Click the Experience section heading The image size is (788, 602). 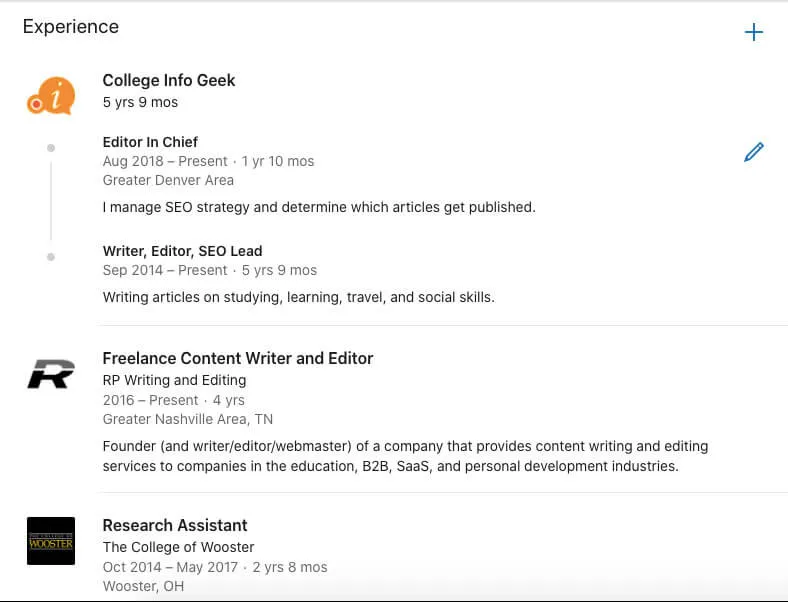(x=71, y=27)
